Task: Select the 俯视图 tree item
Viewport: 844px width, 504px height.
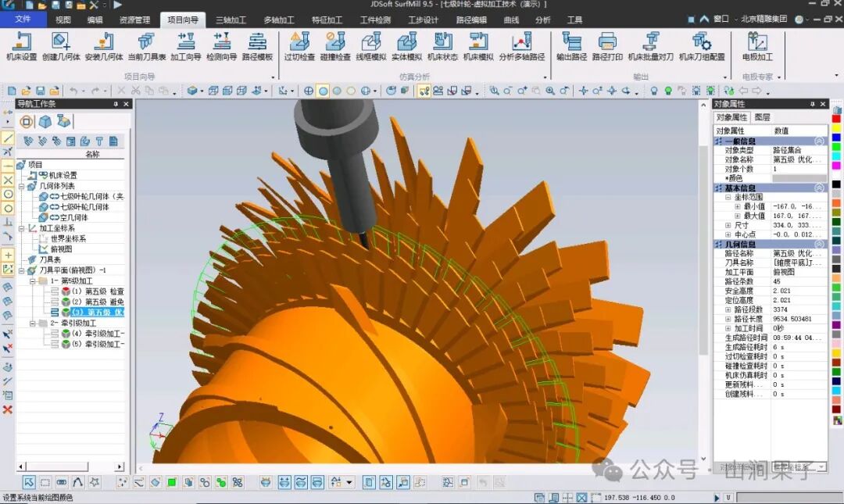Action: [60, 249]
